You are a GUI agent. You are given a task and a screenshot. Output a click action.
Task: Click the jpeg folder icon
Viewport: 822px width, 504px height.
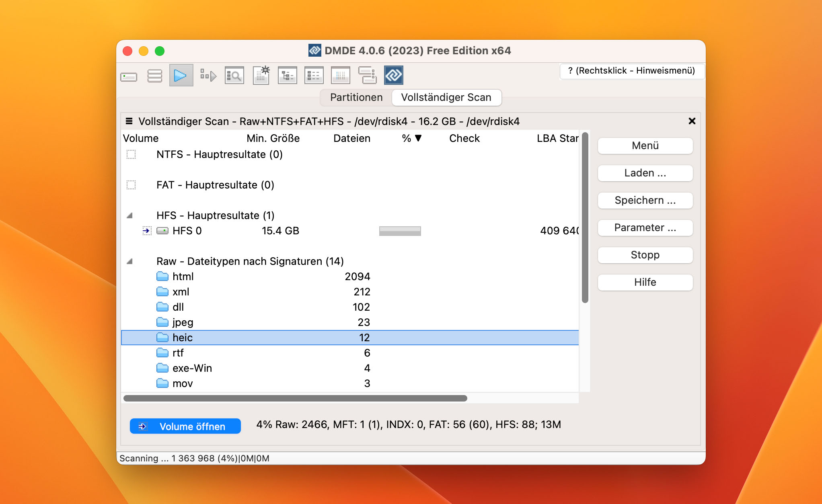162,322
